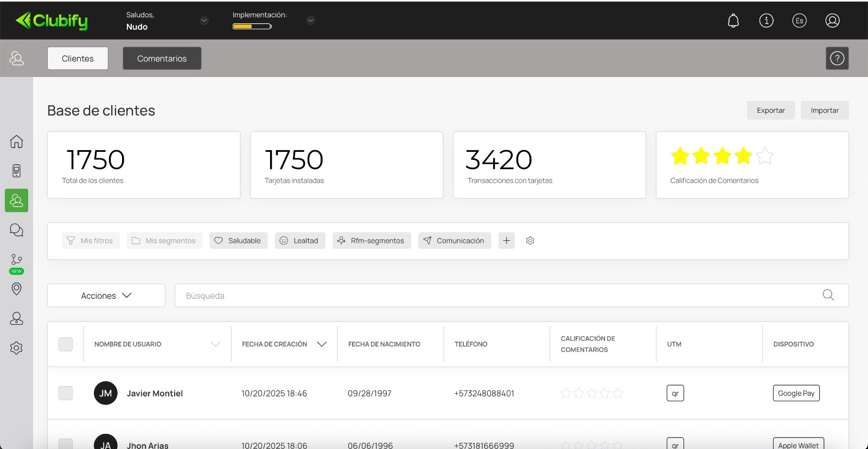
Task: Expand the Nombre de usuario column chevron
Action: tap(215, 344)
